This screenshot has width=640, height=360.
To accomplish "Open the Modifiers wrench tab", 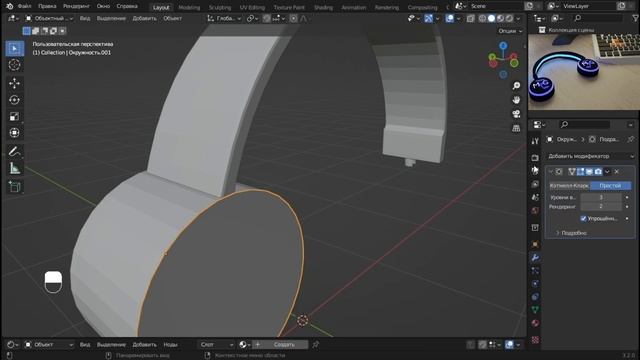I will pos(535,258).
